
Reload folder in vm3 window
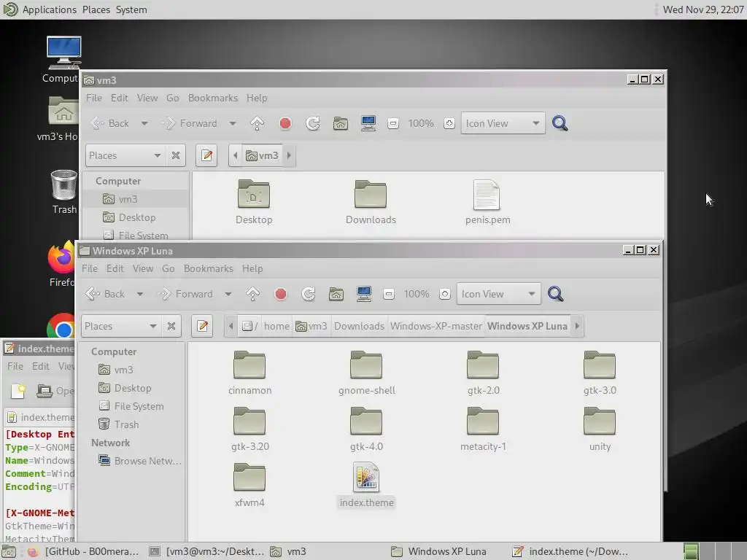click(x=312, y=123)
